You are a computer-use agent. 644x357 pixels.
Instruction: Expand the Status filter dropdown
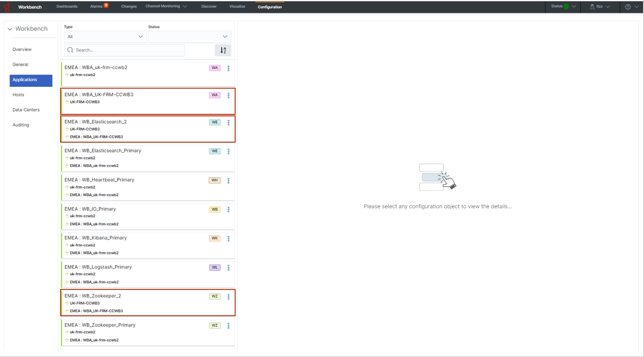click(190, 37)
